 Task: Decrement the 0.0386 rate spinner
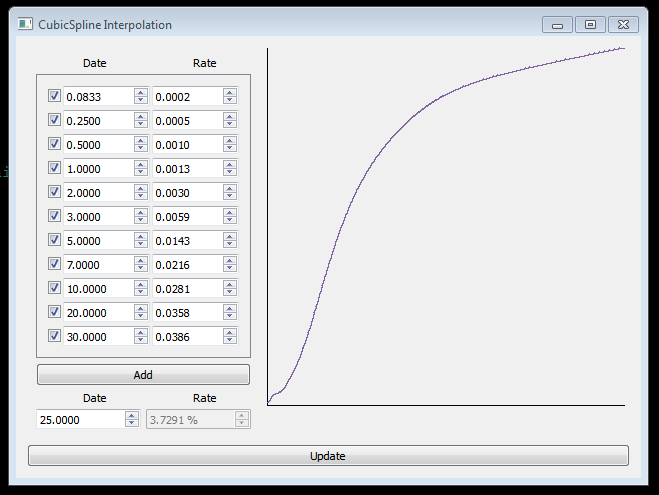click(x=229, y=340)
